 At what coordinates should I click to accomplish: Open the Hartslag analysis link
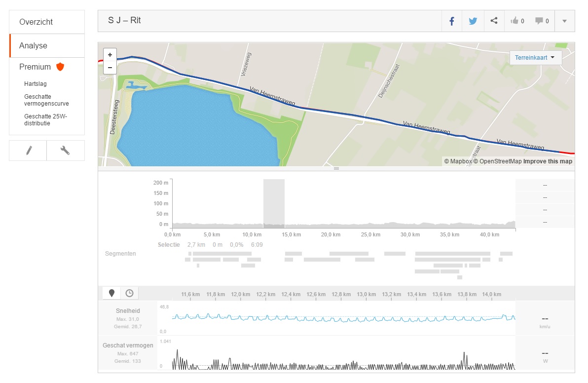36,84
